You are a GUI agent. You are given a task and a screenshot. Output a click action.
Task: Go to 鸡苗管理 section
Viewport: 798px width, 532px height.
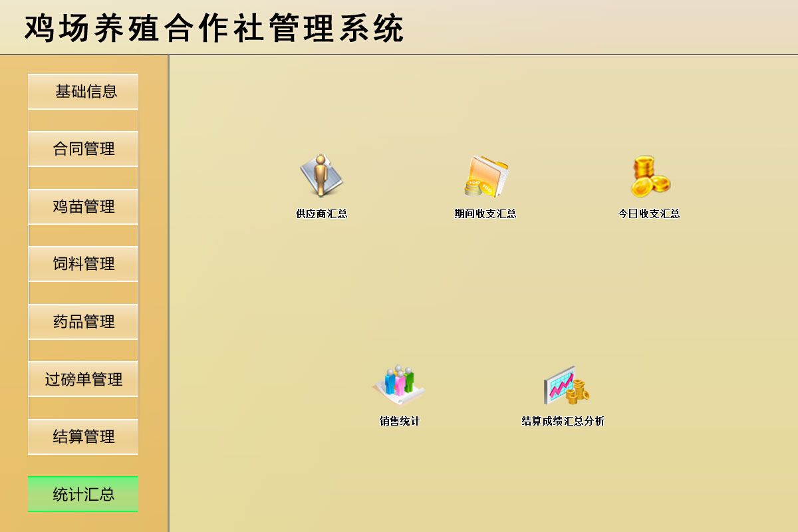(83, 206)
